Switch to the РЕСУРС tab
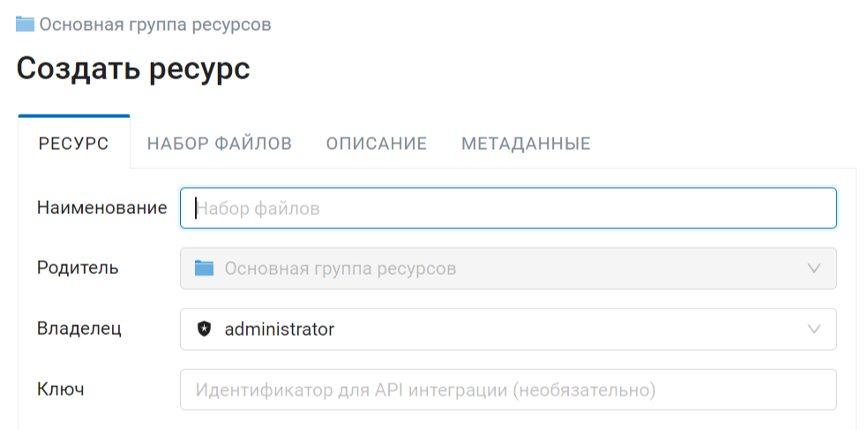The height and width of the screenshot is (430, 868). point(73,144)
